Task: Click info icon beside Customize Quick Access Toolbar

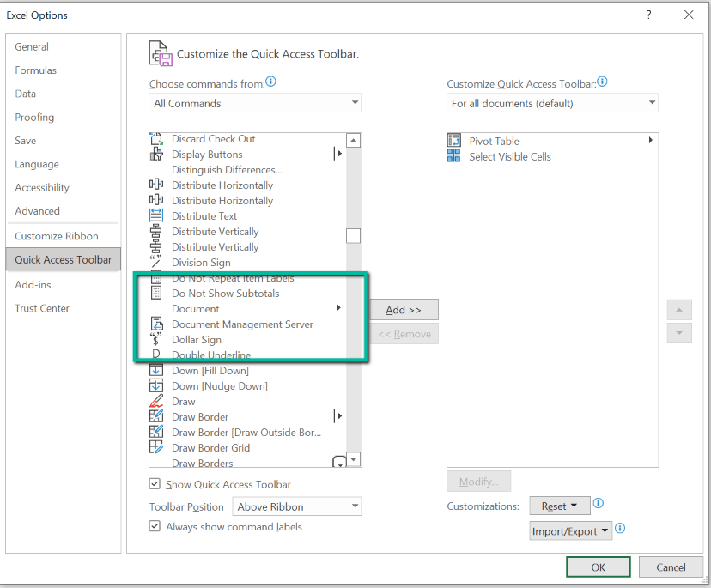Action: 602,82
